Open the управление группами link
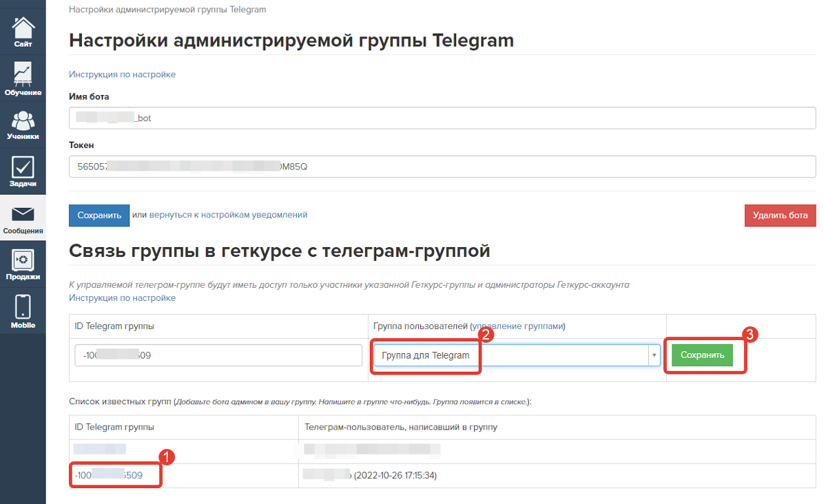 pos(518,326)
